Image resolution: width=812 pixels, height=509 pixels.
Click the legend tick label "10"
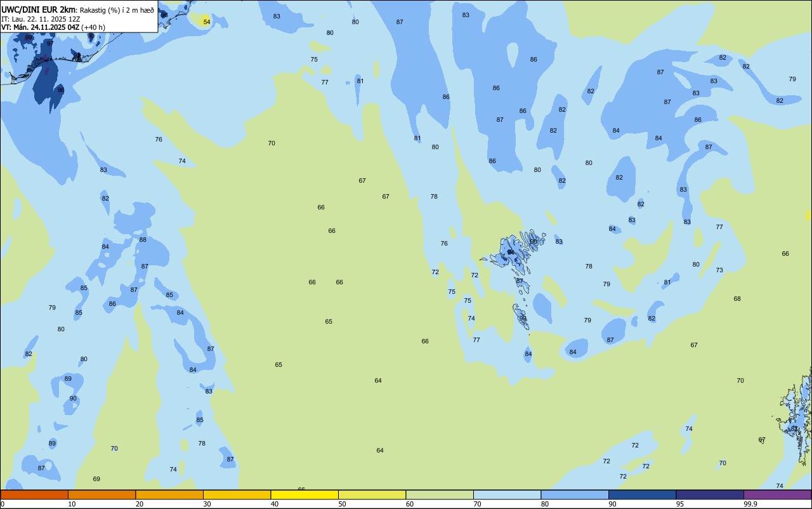72,504
